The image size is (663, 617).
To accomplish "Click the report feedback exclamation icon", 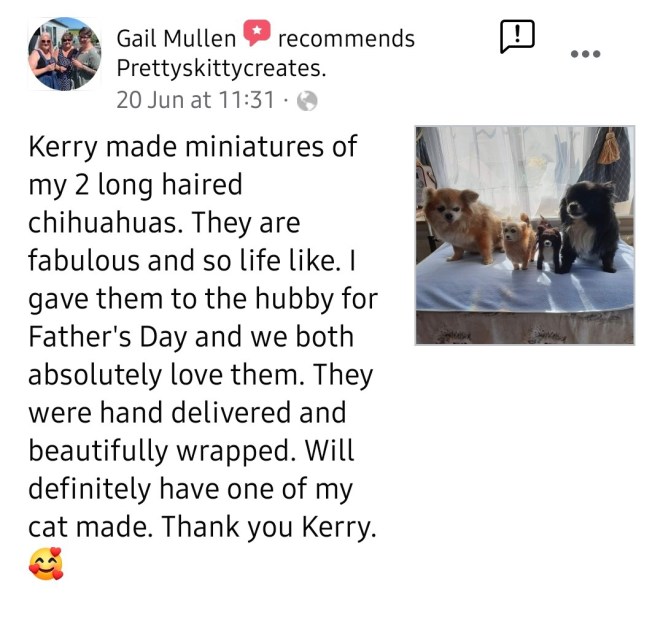I will [517, 36].
